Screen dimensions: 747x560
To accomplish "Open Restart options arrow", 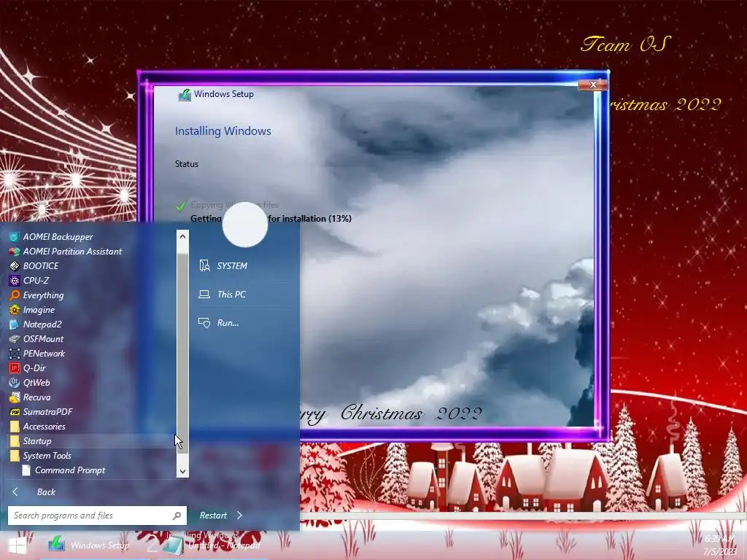I will [x=239, y=516].
